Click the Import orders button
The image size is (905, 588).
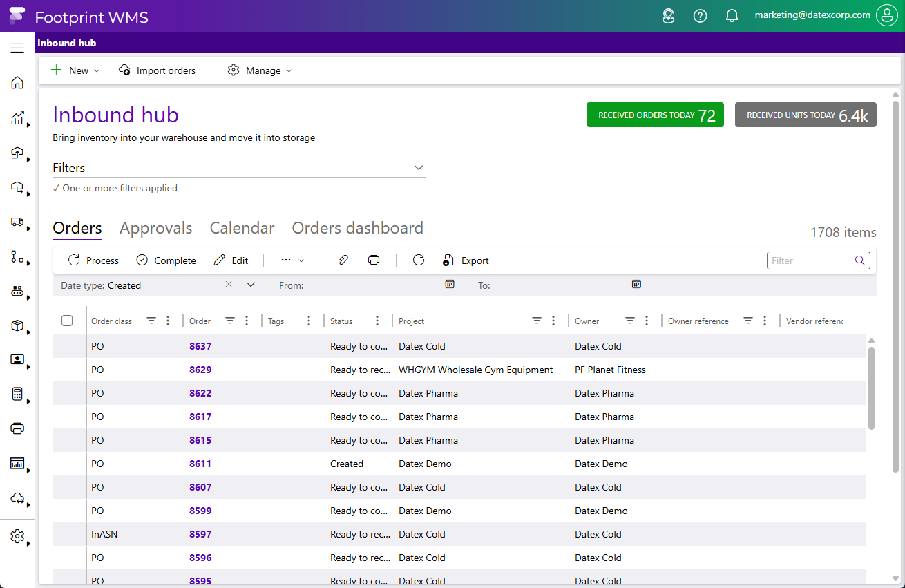pos(158,70)
